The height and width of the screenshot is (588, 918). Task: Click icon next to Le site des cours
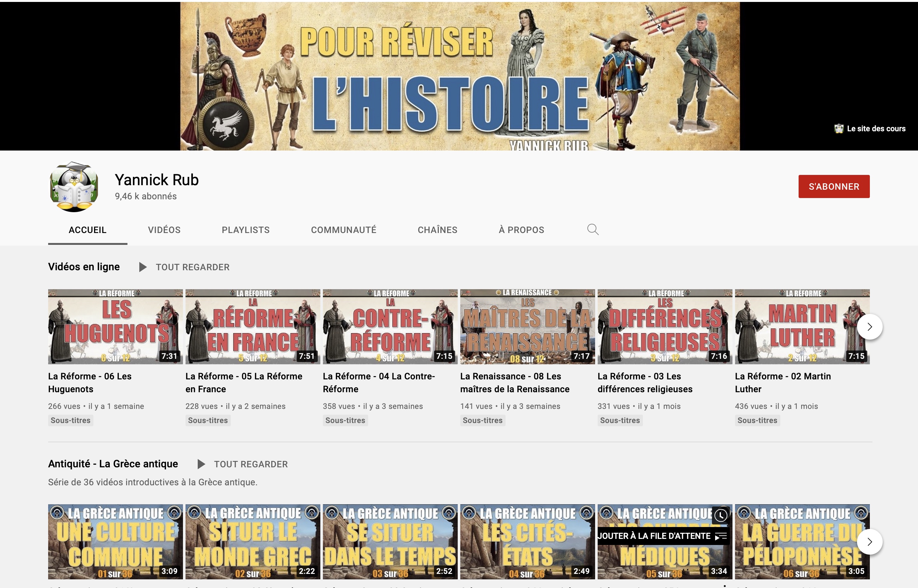click(839, 129)
